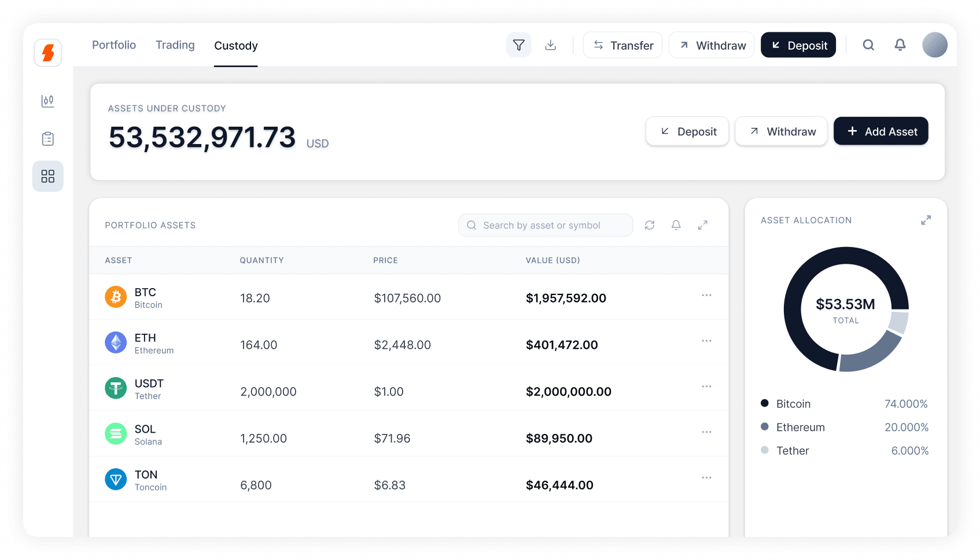Click the $1,957,592.00 value cell

[566, 298]
